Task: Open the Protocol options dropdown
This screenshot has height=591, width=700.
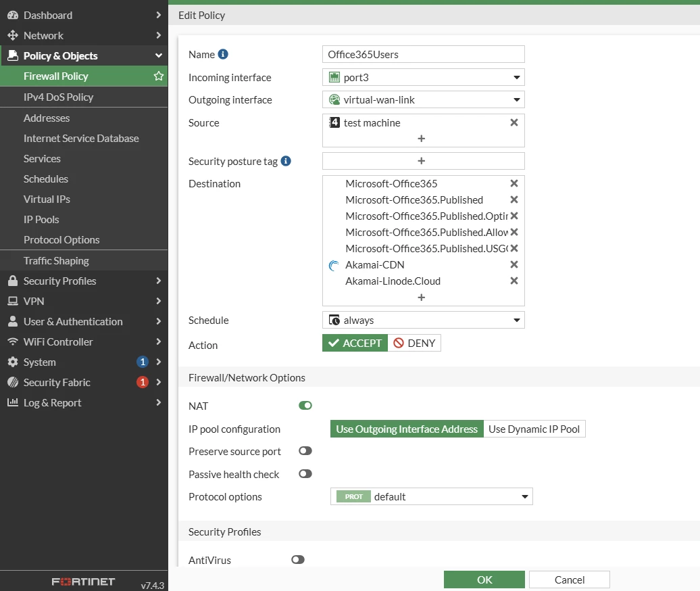Action: [x=431, y=496]
